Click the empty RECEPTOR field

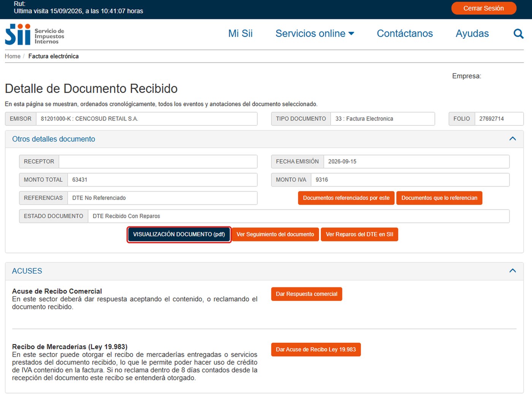pyautogui.click(x=158, y=162)
